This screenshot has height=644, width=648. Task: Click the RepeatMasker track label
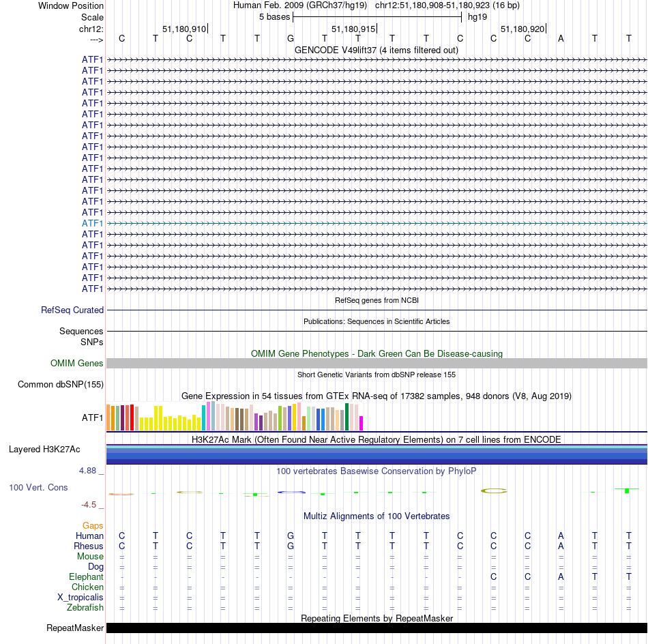click(75, 628)
